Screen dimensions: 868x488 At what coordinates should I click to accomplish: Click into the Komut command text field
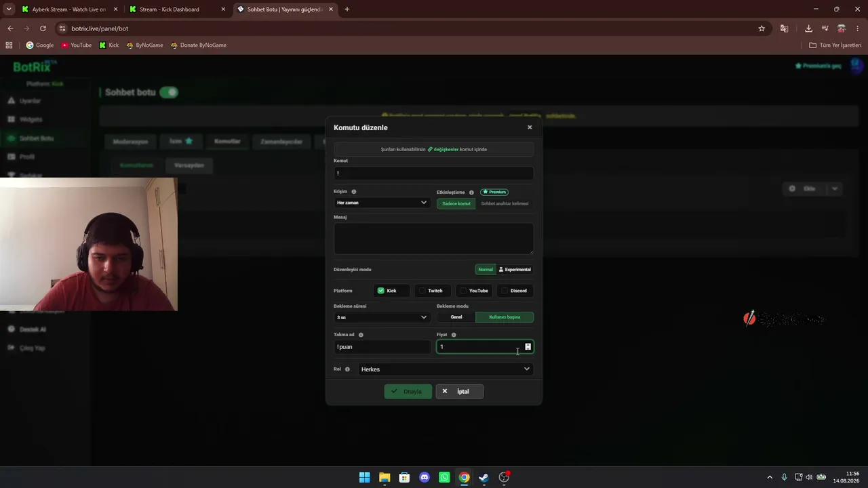point(433,173)
